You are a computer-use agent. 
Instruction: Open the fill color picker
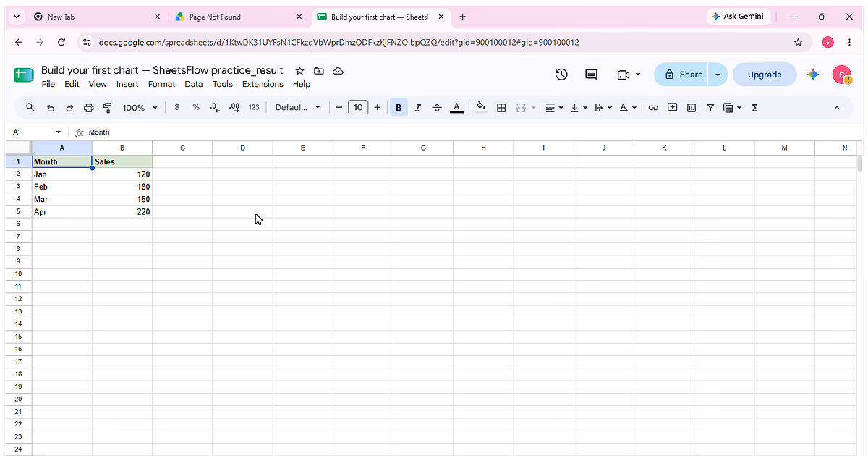click(481, 107)
